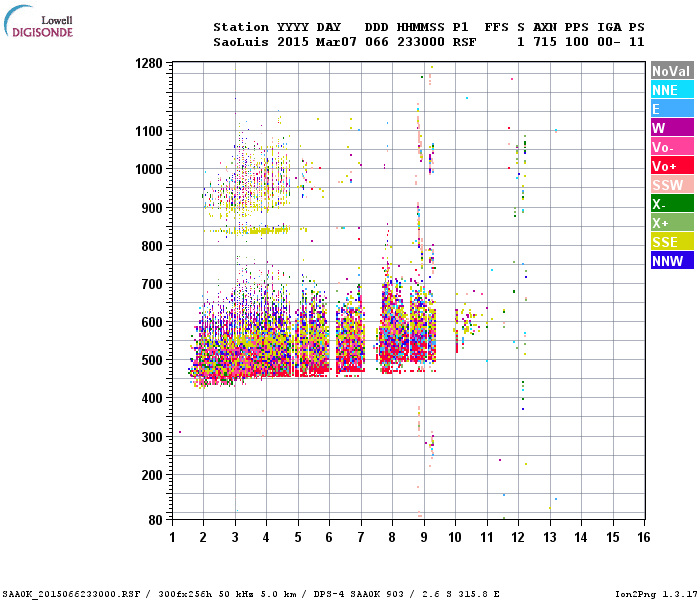
Task: Click the SSE yellow legend swatch
Action: coord(672,242)
